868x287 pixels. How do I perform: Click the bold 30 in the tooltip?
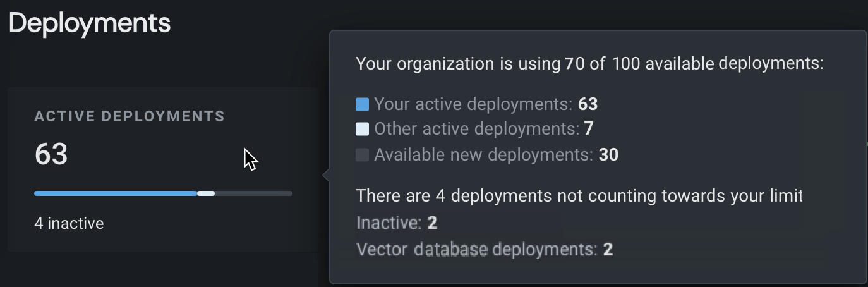pos(608,155)
